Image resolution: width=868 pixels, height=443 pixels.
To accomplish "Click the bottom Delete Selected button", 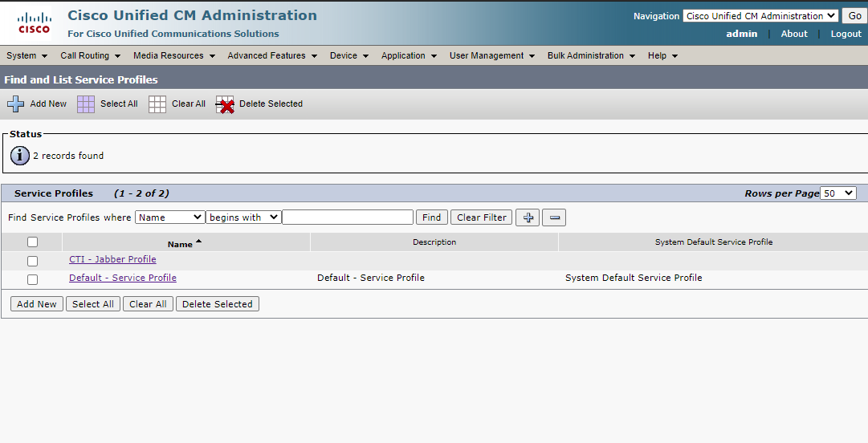I will (217, 304).
